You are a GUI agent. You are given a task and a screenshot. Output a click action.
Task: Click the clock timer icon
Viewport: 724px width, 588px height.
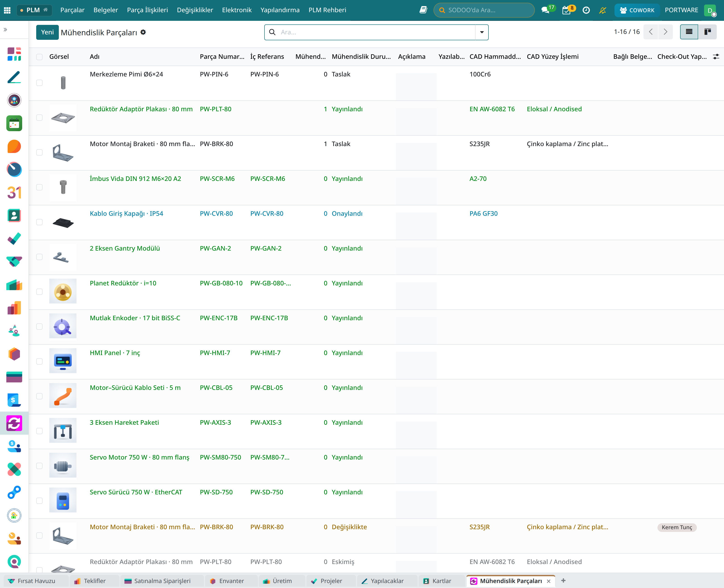pos(586,10)
